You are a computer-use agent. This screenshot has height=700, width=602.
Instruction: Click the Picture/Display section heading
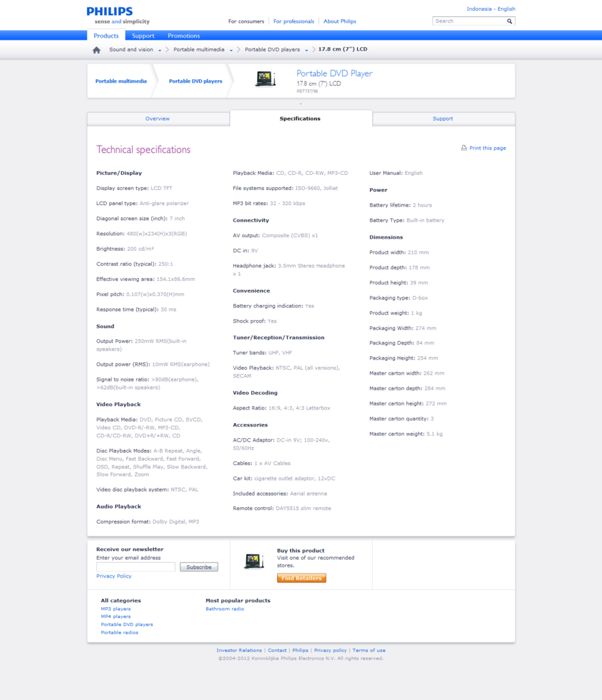point(119,173)
